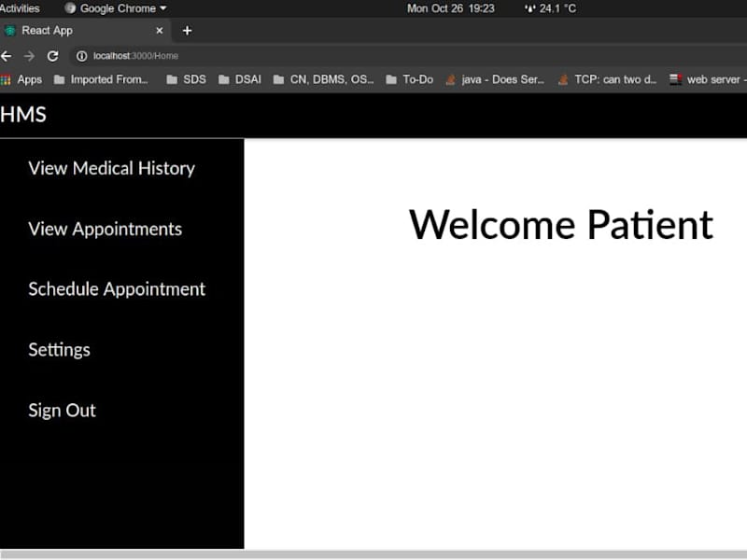Click the Welcome Patient heading

(x=561, y=225)
